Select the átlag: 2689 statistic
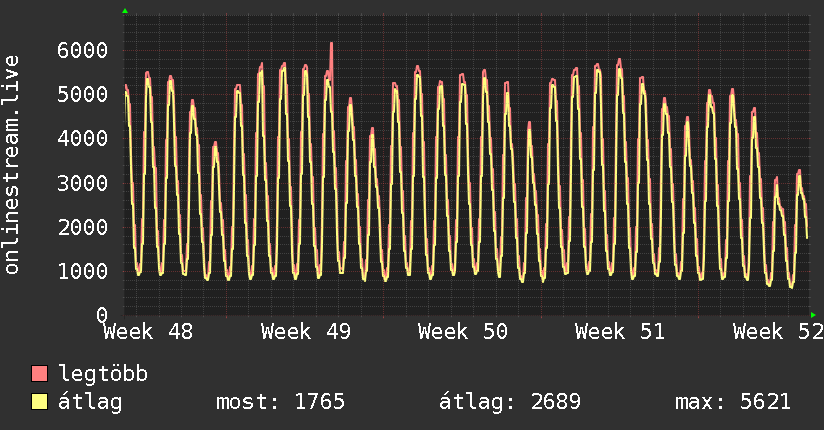Viewport: 824px width, 430px height. tap(510, 402)
